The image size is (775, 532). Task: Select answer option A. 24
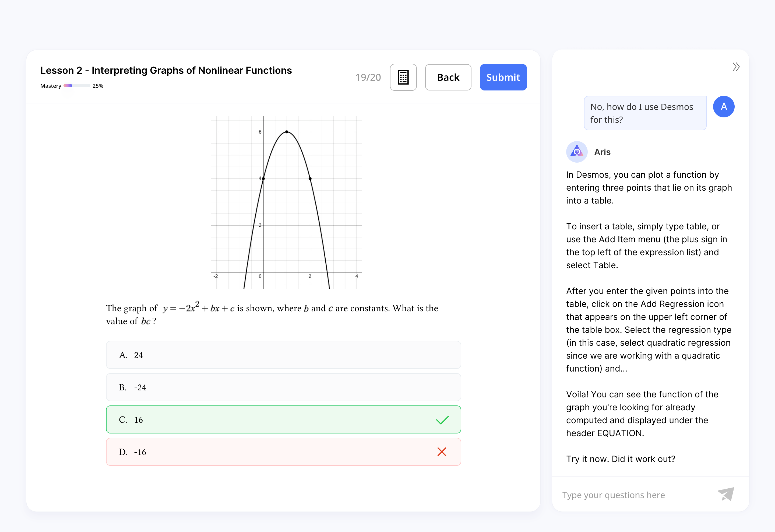point(283,355)
